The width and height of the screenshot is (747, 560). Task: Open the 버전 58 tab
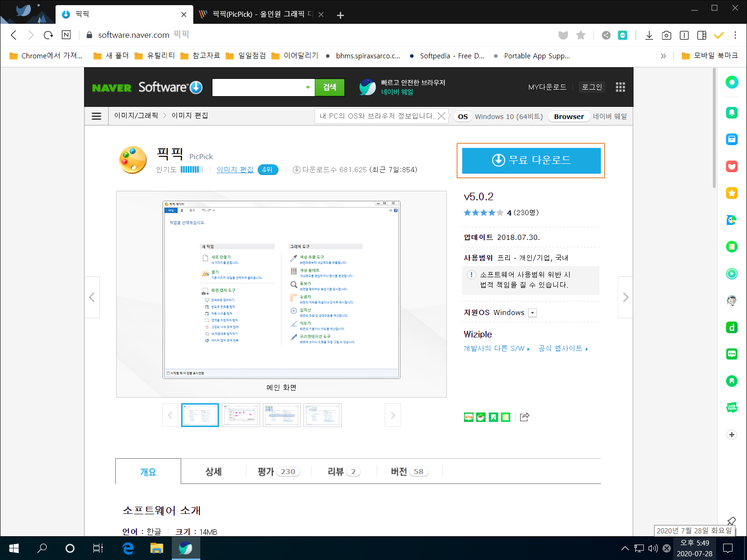click(409, 471)
